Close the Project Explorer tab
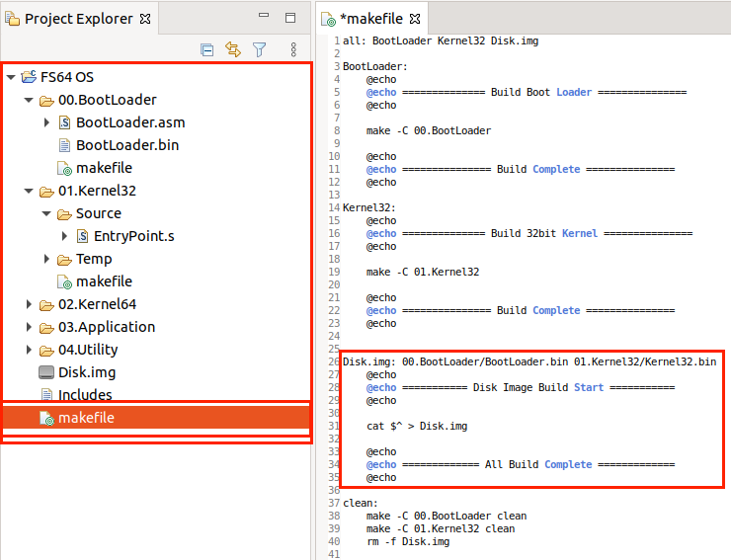The height and width of the screenshot is (560, 731). [145, 19]
